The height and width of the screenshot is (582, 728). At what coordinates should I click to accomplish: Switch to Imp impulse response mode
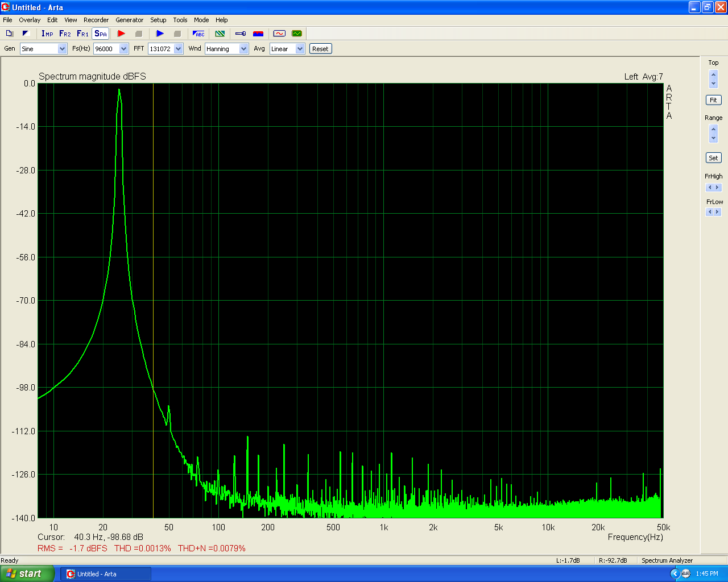tap(47, 34)
